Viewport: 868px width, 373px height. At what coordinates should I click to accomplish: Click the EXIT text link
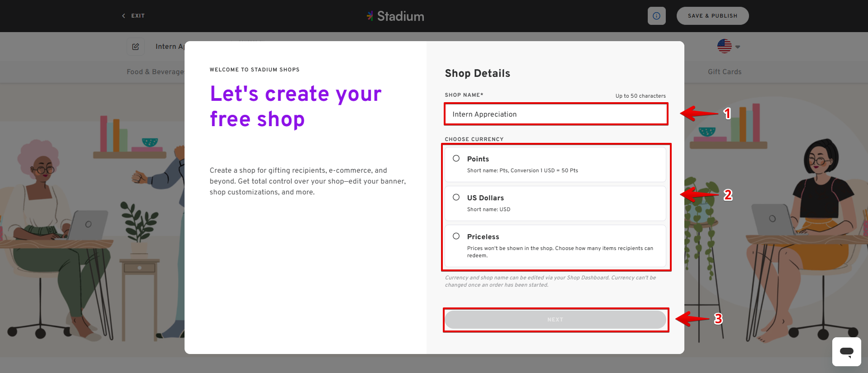(x=138, y=16)
